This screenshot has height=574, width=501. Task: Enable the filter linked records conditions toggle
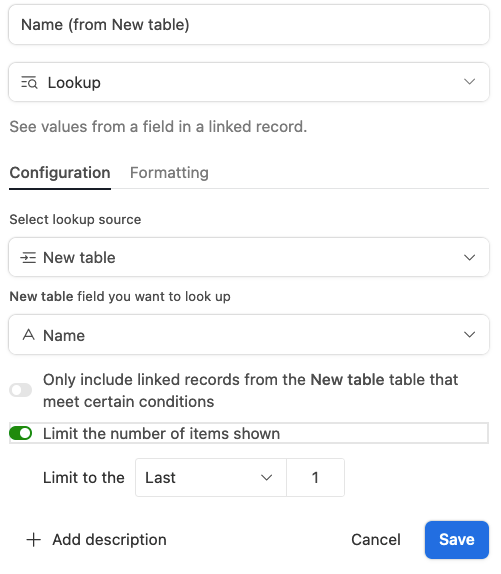21,390
